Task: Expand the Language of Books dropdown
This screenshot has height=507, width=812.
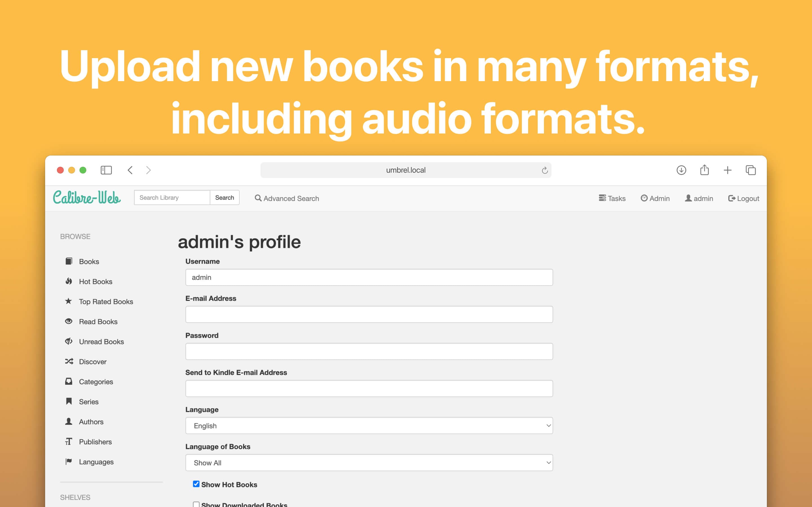Action: [369, 463]
